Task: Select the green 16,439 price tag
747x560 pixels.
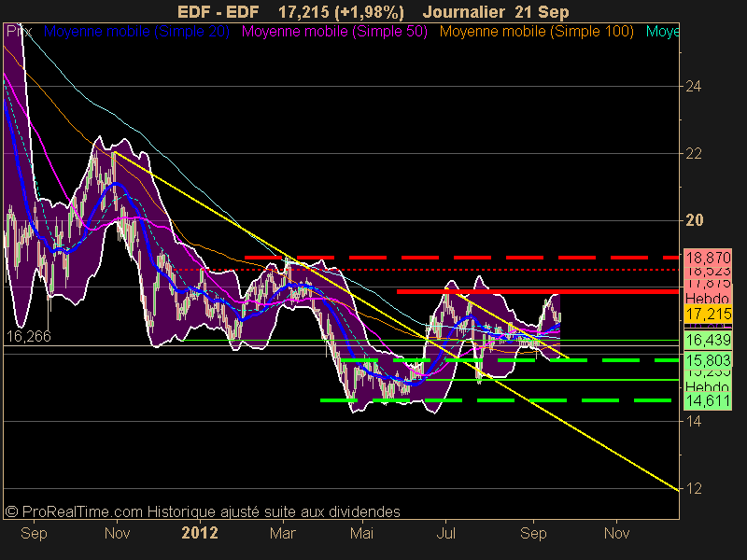Action: pyautogui.click(x=708, y=340)
